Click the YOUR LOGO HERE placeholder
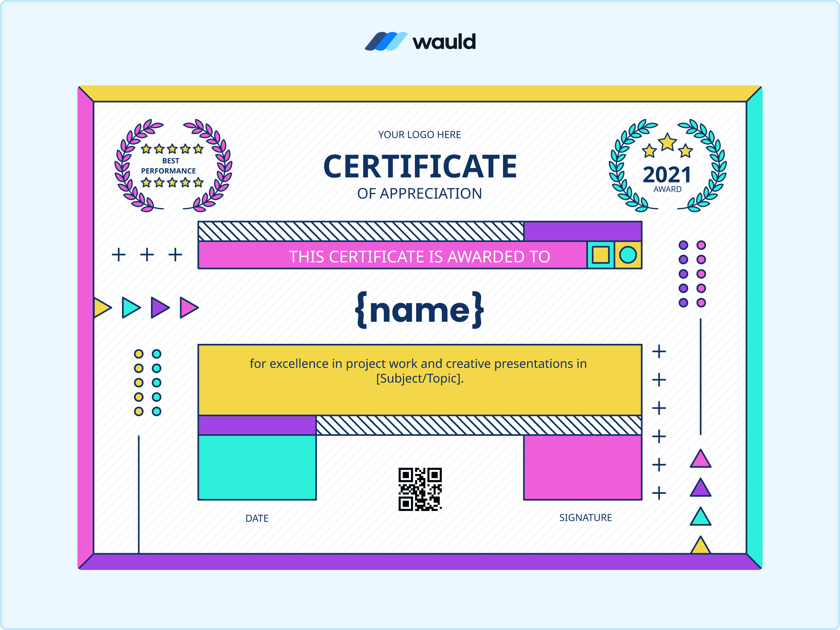The image size is (840, 630). coord(420,135)
